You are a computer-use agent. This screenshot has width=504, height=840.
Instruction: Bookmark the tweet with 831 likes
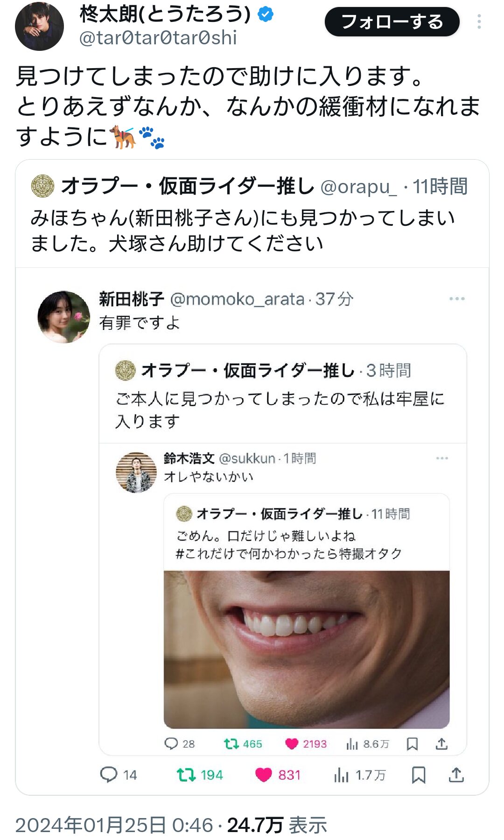(419, 775)
